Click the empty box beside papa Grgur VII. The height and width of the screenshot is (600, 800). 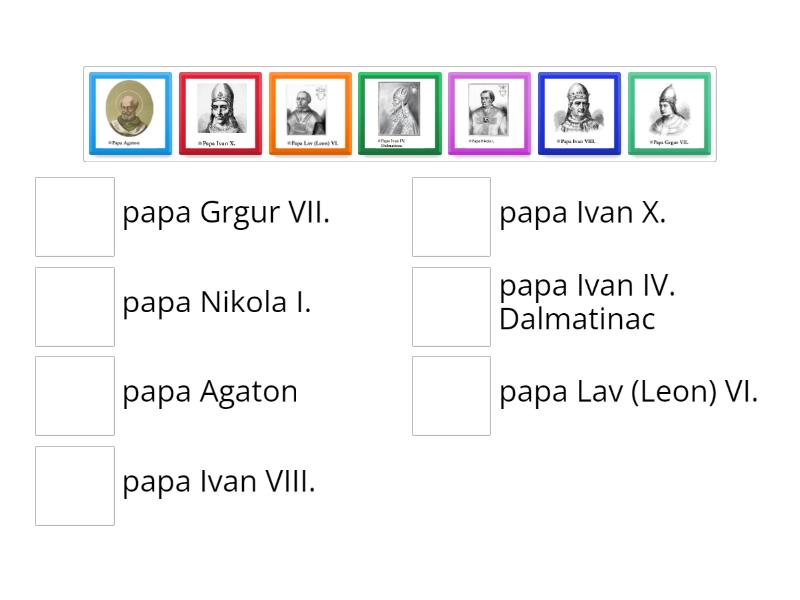75,217
